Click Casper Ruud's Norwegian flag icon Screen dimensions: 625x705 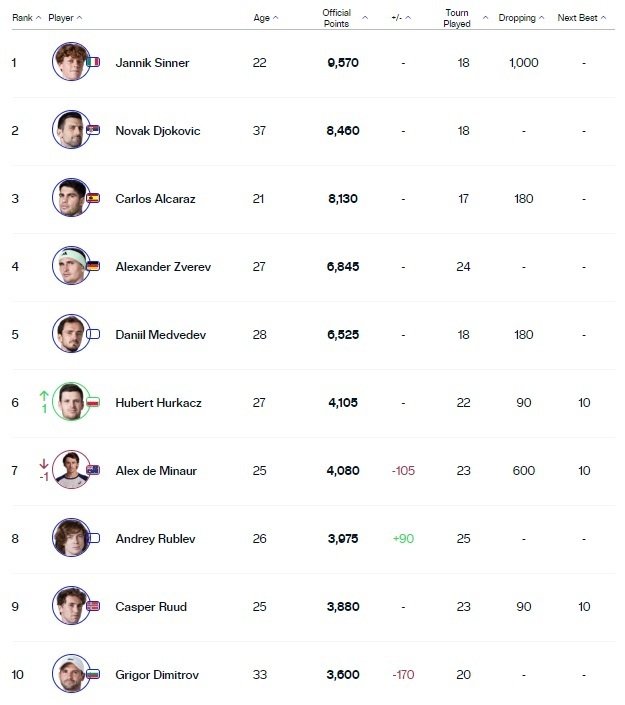click(94, 606)
